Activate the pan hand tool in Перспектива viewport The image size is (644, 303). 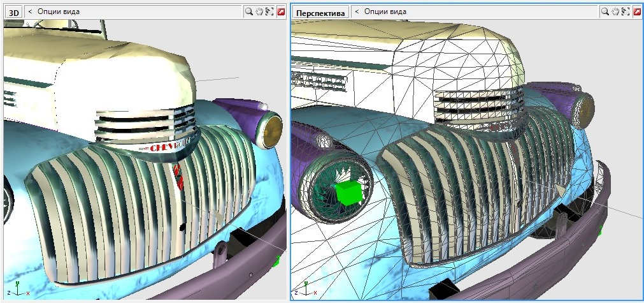[615, 11]
